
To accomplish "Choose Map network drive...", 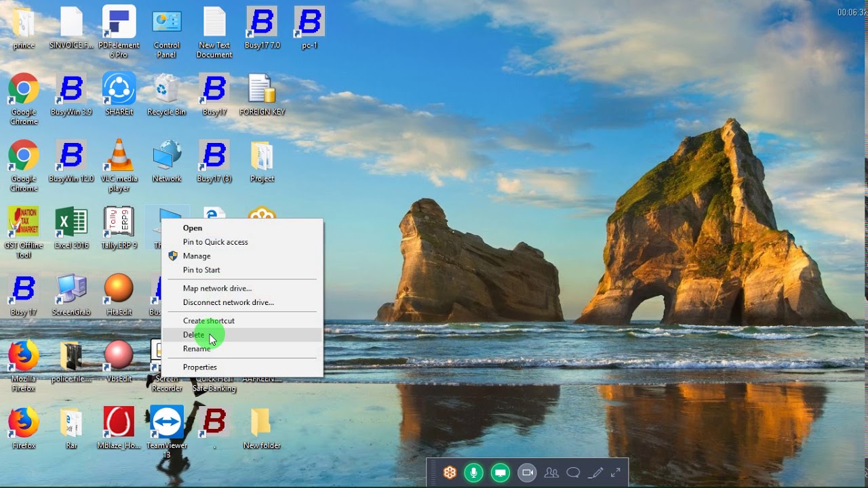I will pos(242,289).
